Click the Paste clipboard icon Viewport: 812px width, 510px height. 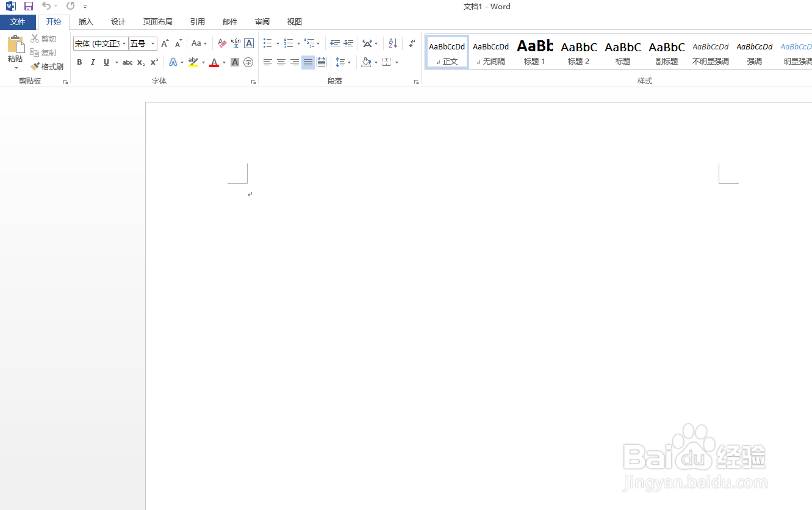16,45
